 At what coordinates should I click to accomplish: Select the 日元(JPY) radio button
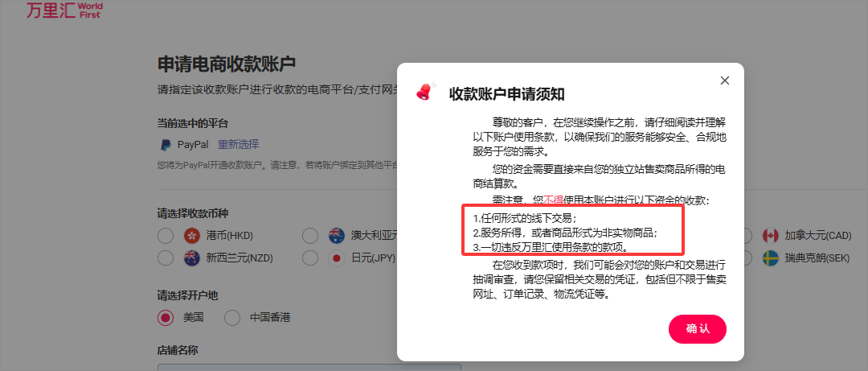[x=310, y=258]
